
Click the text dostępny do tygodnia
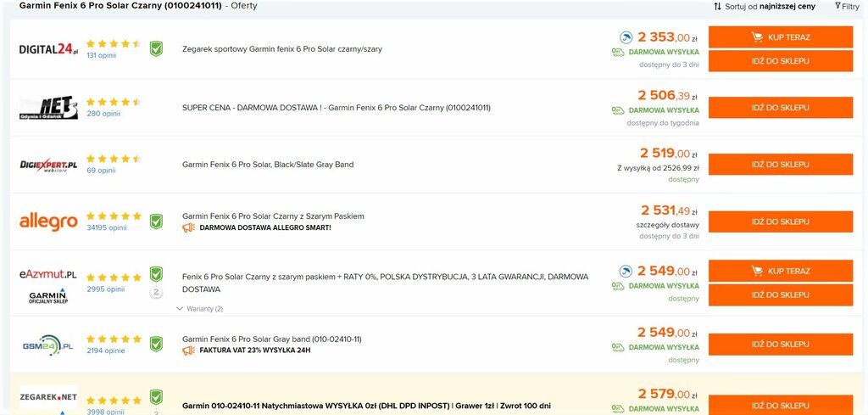(x=663, y=123)
